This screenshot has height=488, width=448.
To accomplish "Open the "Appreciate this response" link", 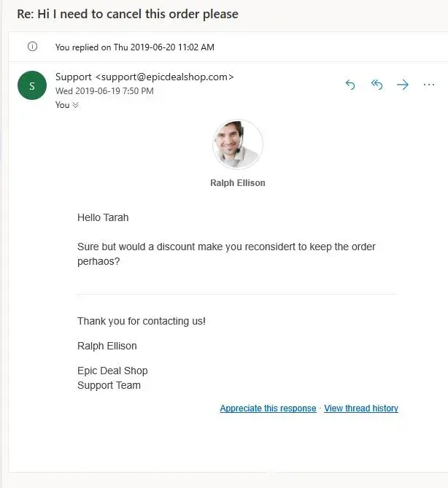I will click(268, 408).
